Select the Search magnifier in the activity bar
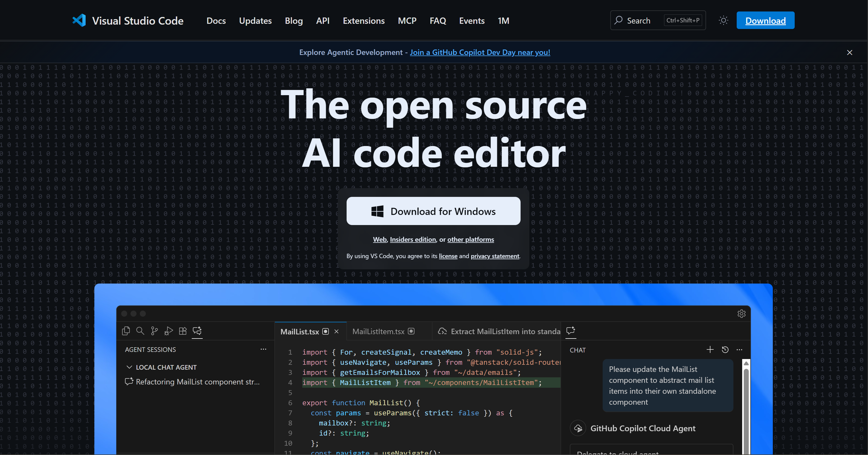Image resolution: width=868 pixels, height=455 pixels. [140, 331]
